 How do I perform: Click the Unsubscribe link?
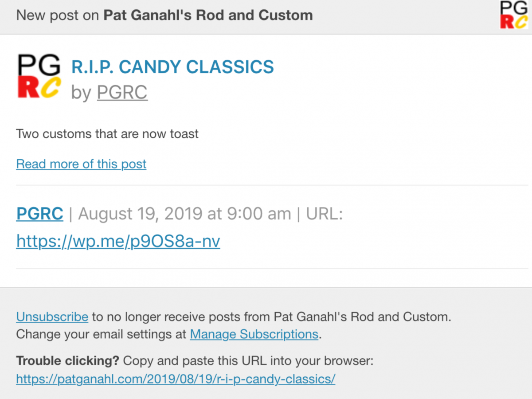[52, 317]
